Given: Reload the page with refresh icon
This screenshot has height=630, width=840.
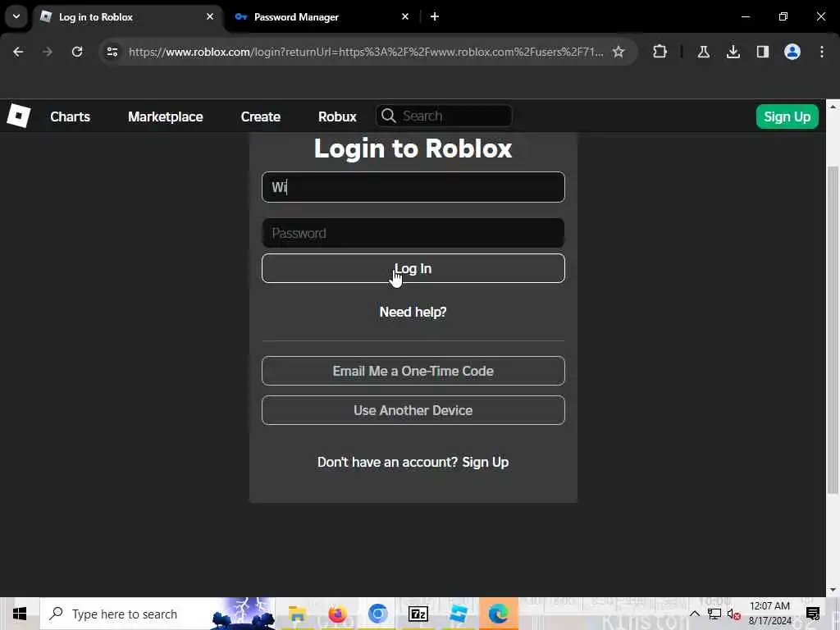Looking at the screenshot, I should point(77,52).
